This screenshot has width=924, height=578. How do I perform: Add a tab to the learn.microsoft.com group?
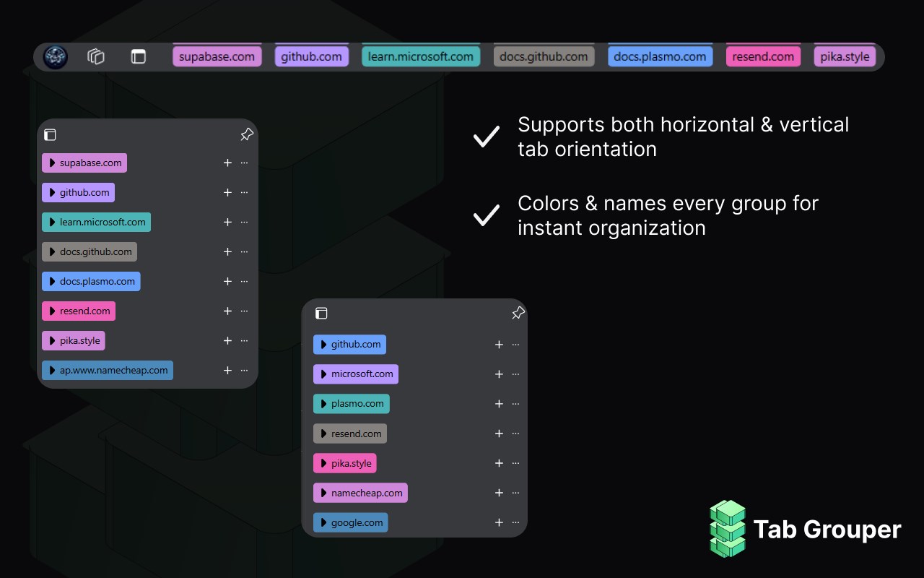(227, 223)
